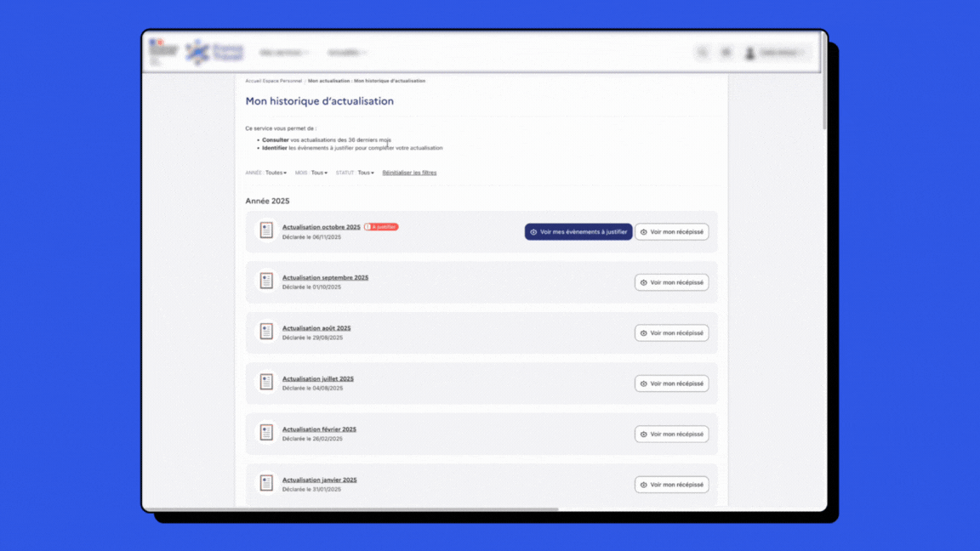
Task: View the receipt for January 2025
Action: click(671, 485)
